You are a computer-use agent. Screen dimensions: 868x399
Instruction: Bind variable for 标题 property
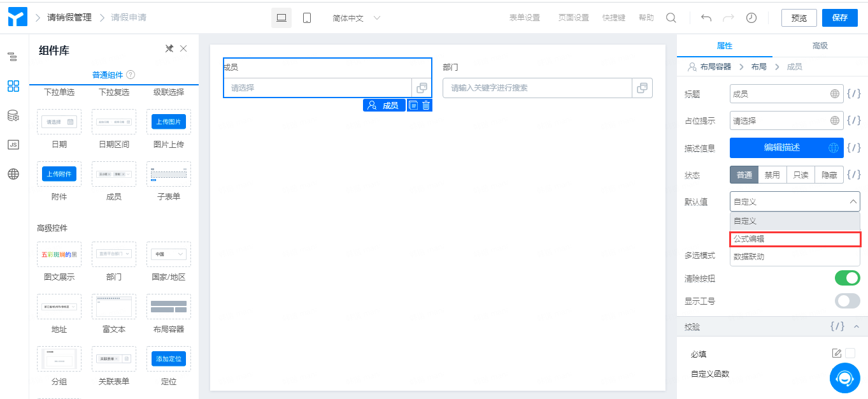pos(854,94)
